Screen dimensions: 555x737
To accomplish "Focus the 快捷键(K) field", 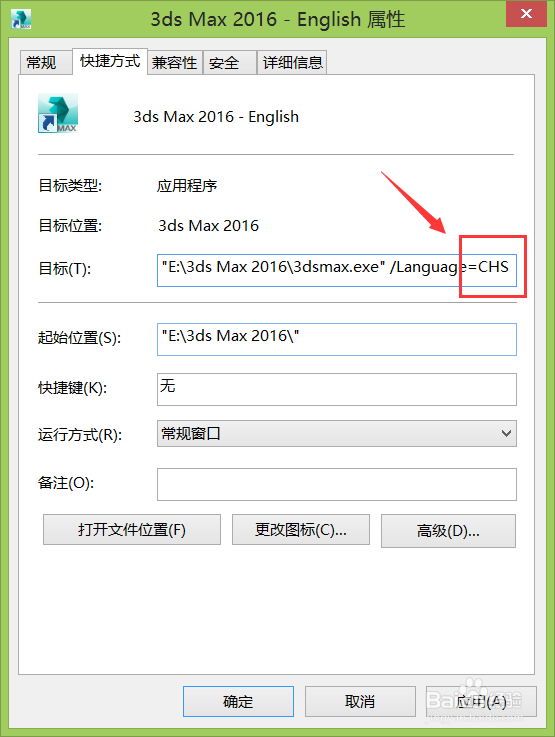I will [336, 389].
